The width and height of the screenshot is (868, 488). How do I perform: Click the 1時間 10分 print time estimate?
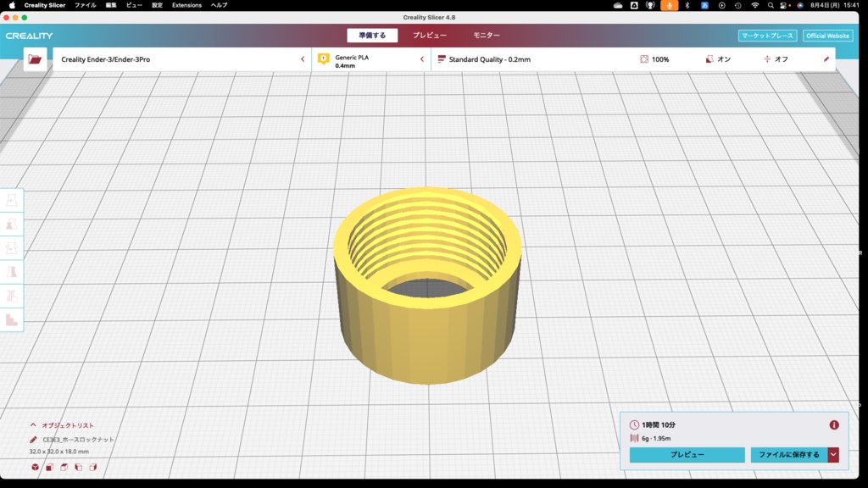[x=659, y=425]
